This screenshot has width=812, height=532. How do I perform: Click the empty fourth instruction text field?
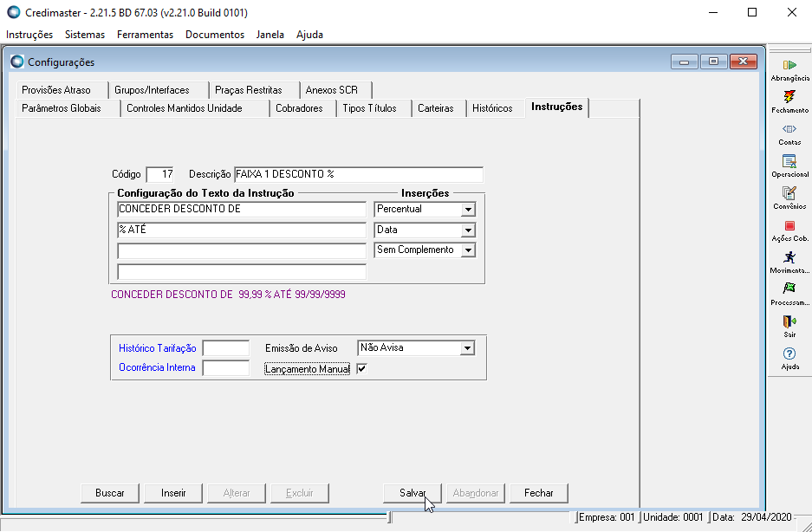click(x=242, y=271)
